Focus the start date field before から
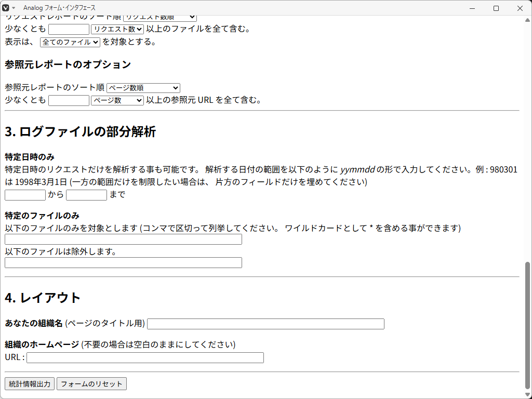The image size is (532, 399). click(25, 195)
